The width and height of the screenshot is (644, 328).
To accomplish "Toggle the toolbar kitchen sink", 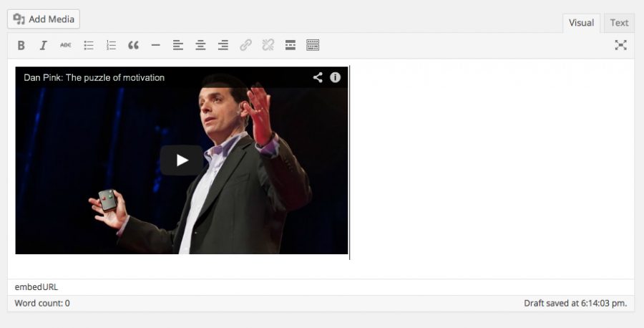I will coord(313,45).
